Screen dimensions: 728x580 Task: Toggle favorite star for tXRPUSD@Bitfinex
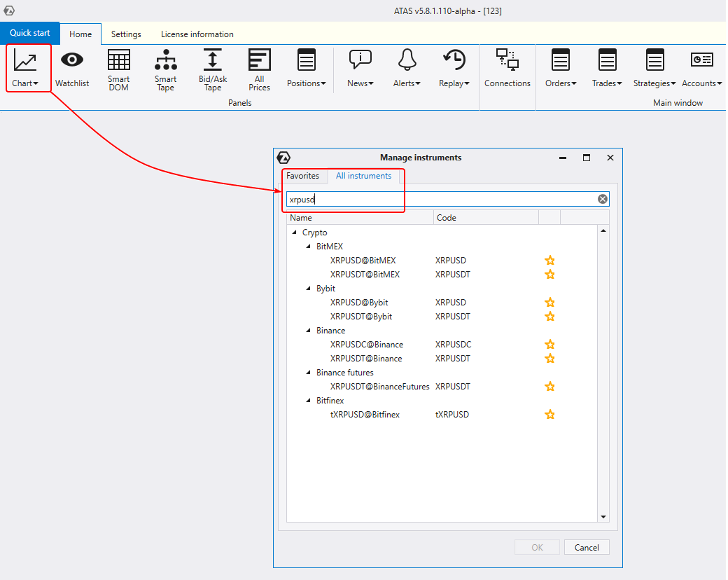pos(549,415)
